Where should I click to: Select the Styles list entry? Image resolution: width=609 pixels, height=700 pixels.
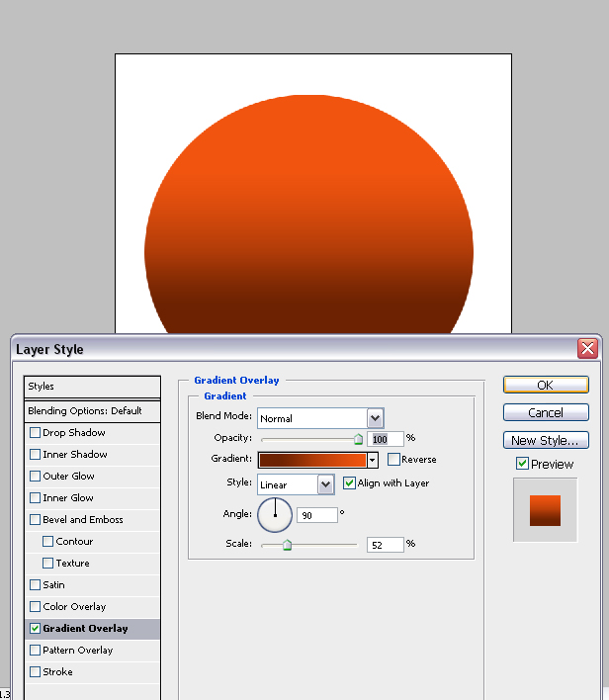point(92,387)
